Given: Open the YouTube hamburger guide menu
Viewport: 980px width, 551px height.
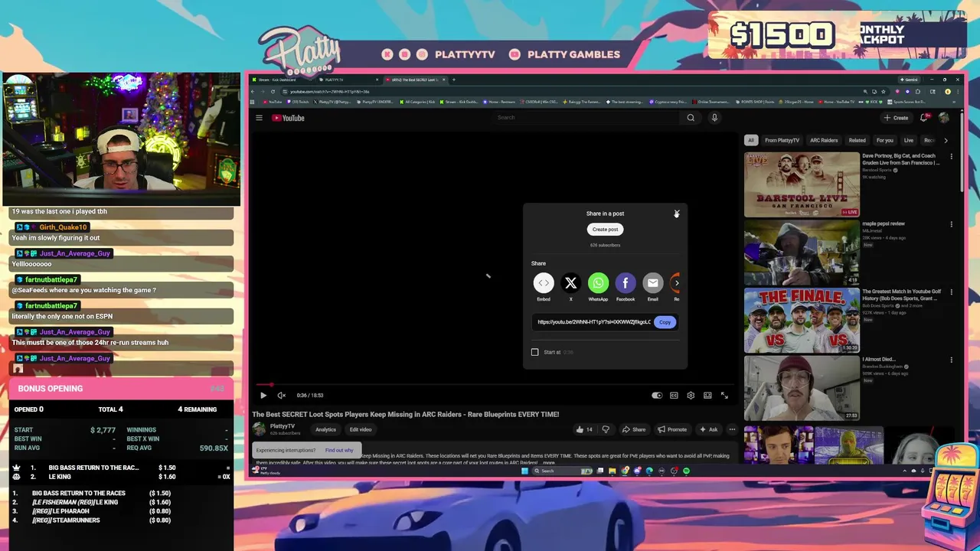Looking at the screenshot, I should [x=259, y=118].
